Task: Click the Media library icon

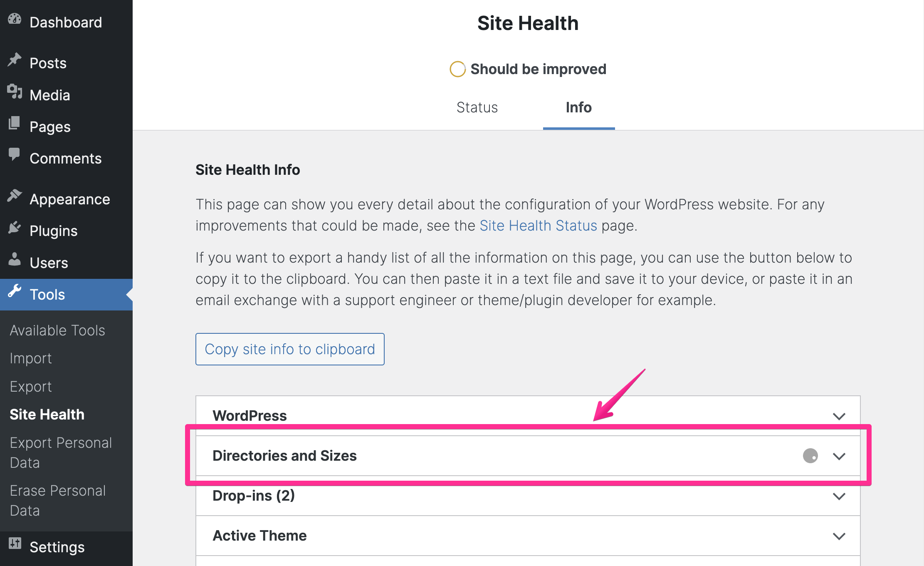Action: pos(15,92)
